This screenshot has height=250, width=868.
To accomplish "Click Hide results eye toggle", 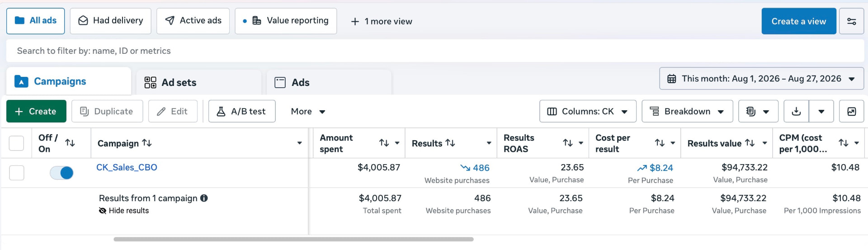I will point(124,211).
